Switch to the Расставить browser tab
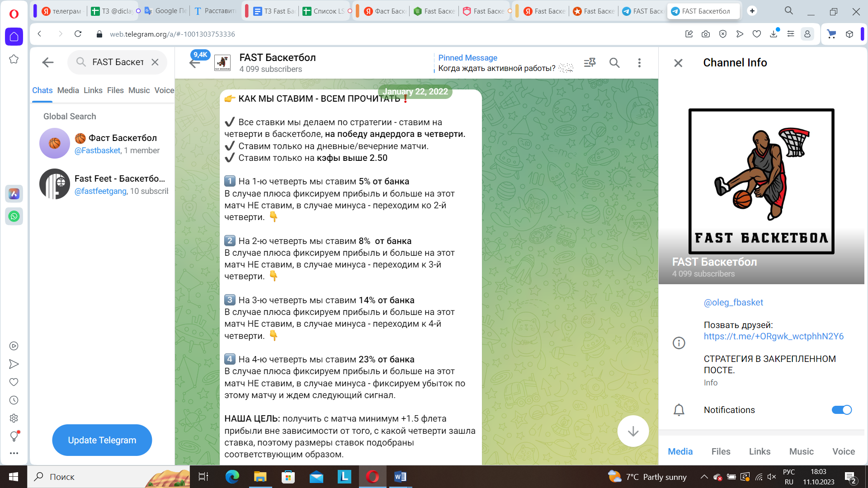868x488 pixels. click(215, 11)
